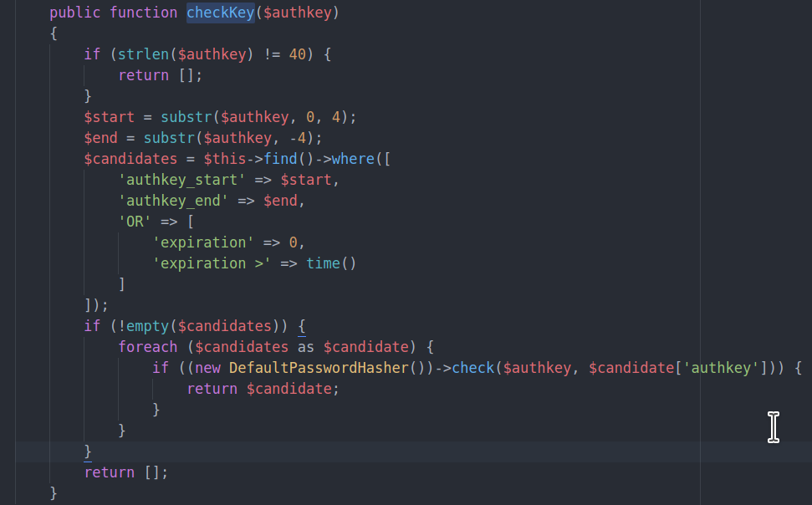This screenshot has width=812, height=505.
Task: Click the time() function call
Action: click(x=331, y=263)
